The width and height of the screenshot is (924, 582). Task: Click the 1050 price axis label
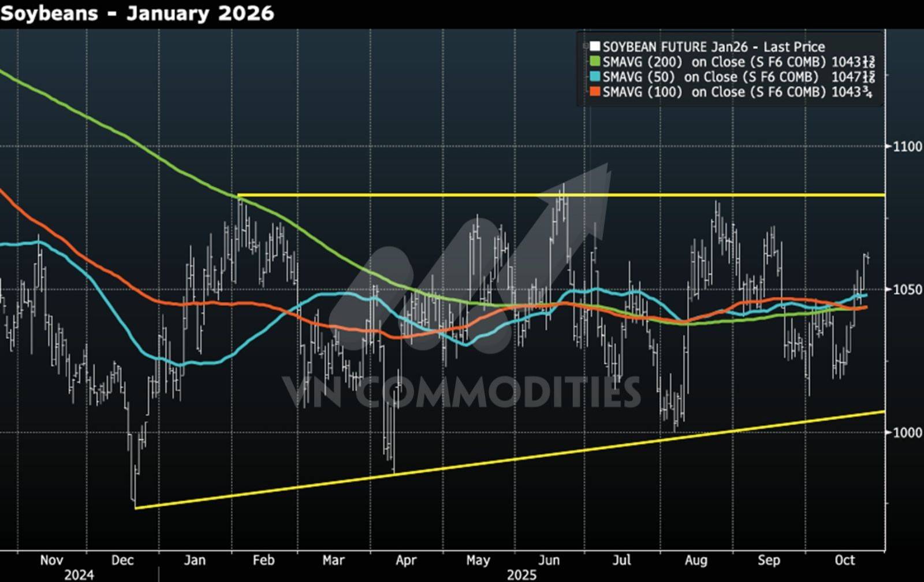tap(907, 290)
